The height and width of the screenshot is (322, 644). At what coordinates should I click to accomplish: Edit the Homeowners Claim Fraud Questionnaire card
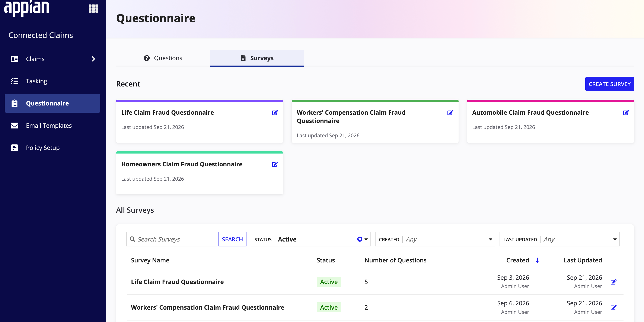275,164
